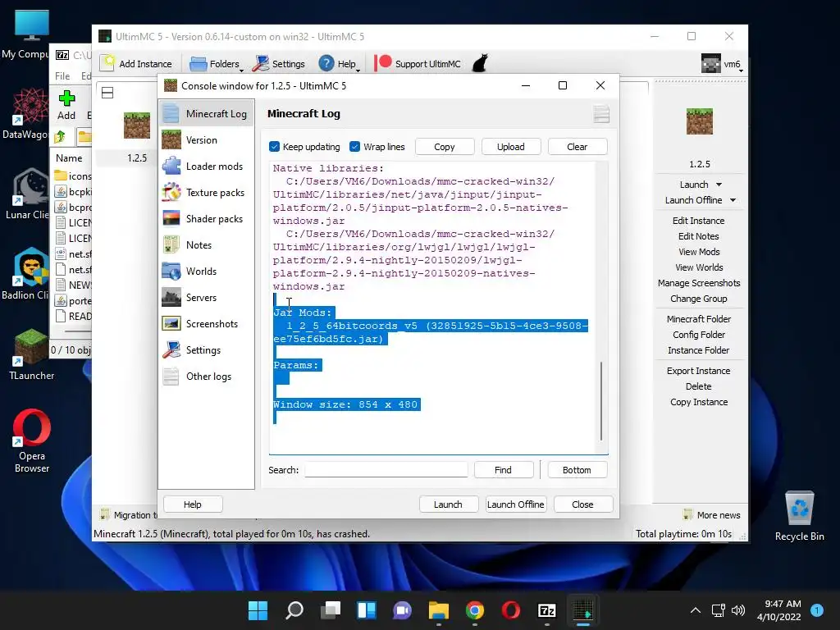
Task: Open Shader packs page
Action: pyautogui.click(x=206, y=218)
